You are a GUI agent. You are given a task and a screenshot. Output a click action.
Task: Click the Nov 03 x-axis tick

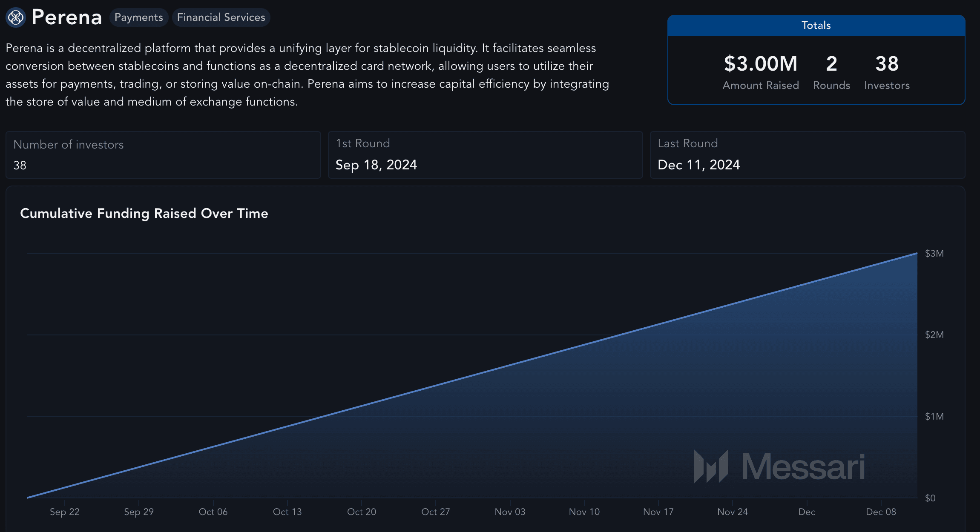pos(510,512)
